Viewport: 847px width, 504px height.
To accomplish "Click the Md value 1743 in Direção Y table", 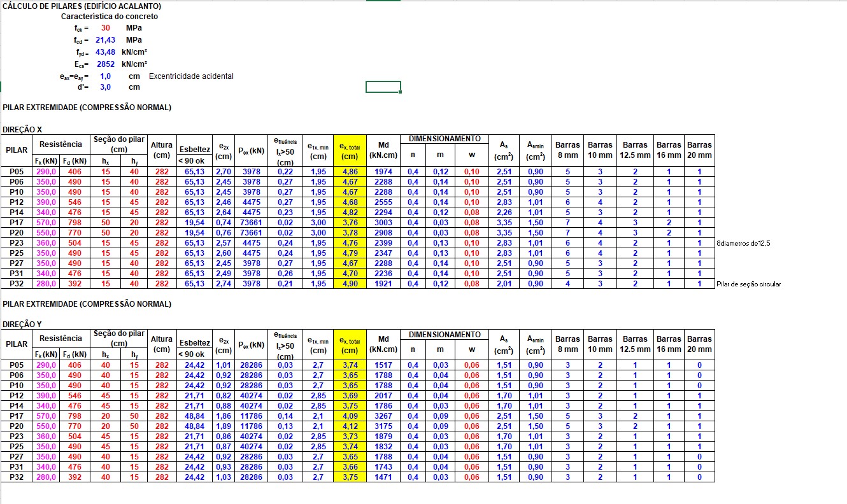I will click(x=383, y=467).
